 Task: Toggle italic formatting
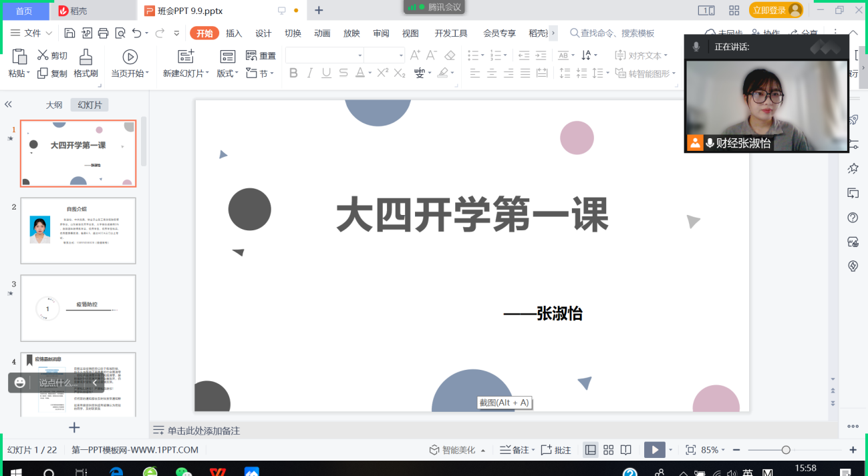(x=309, y=73)
